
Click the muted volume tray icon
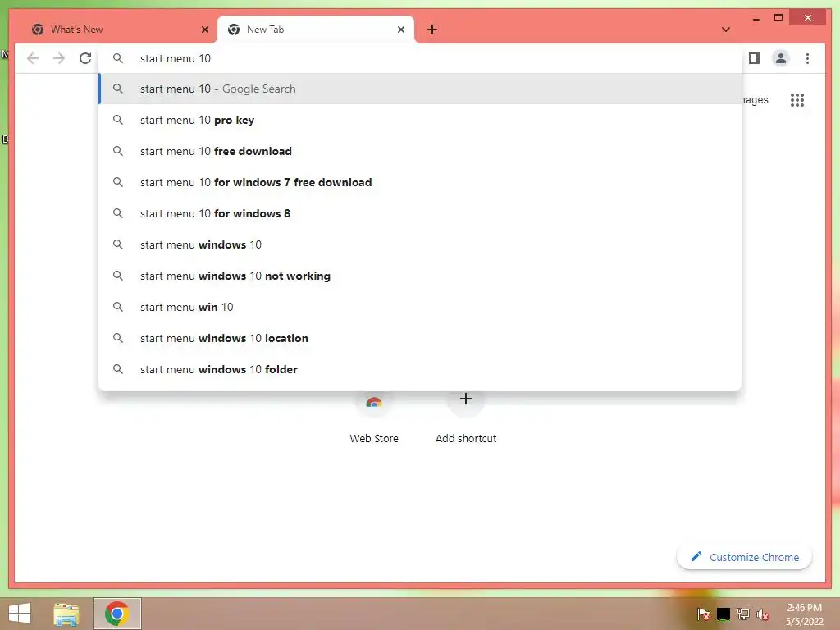click(762, 614)
